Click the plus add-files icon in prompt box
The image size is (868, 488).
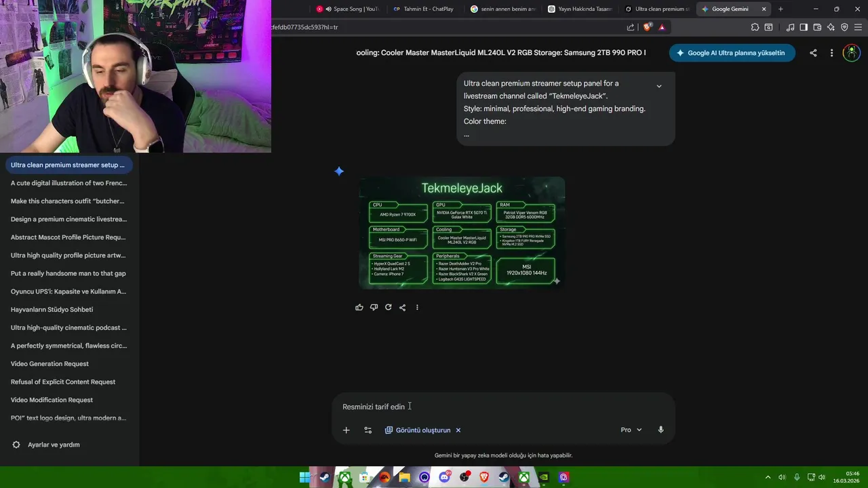(346, 430)
